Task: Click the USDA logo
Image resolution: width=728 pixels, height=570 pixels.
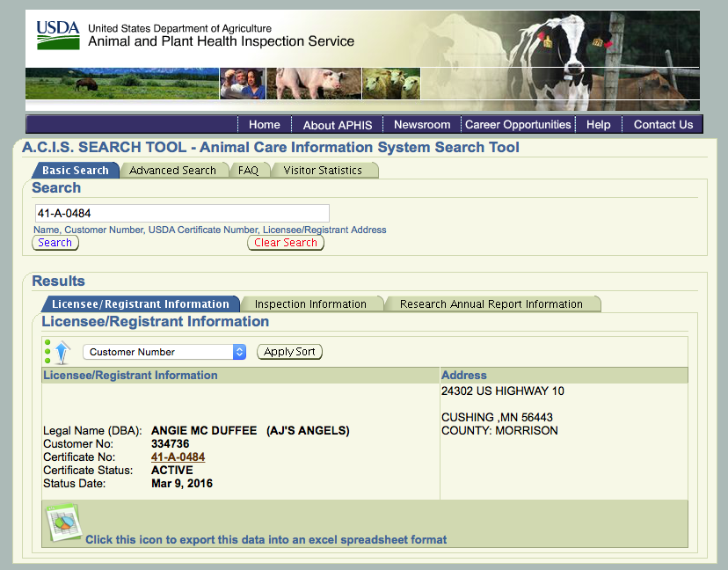Action: [x=58, y=35]
